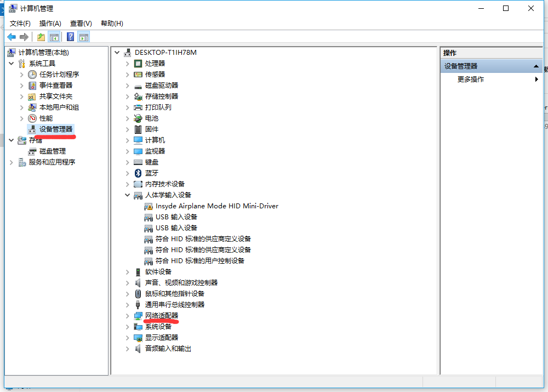The image size is (548, 392).
Task: Expand the 蓝牙 category arrow
Action: [x=128, y=173]
